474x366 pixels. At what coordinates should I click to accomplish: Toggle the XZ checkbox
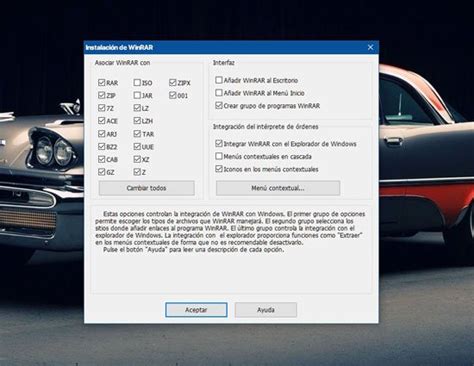(x=137, y=159)
